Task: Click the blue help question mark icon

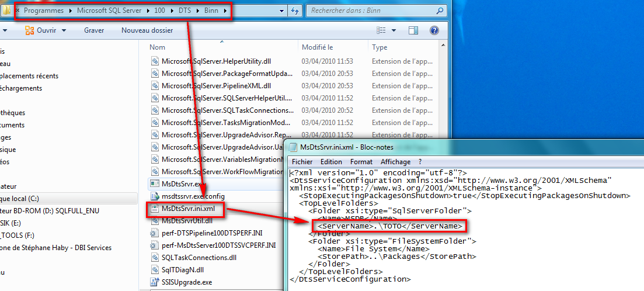Action: coord(434,30)
